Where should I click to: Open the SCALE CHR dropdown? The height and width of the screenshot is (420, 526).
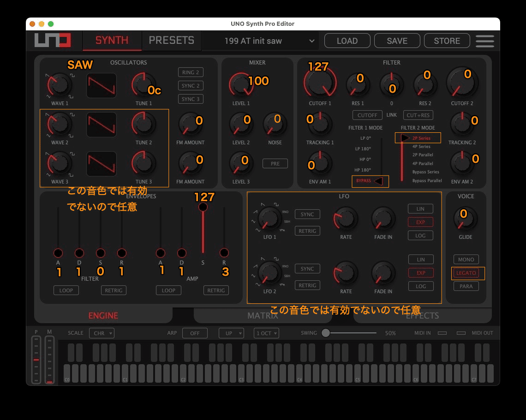click(x=102, y=333)
